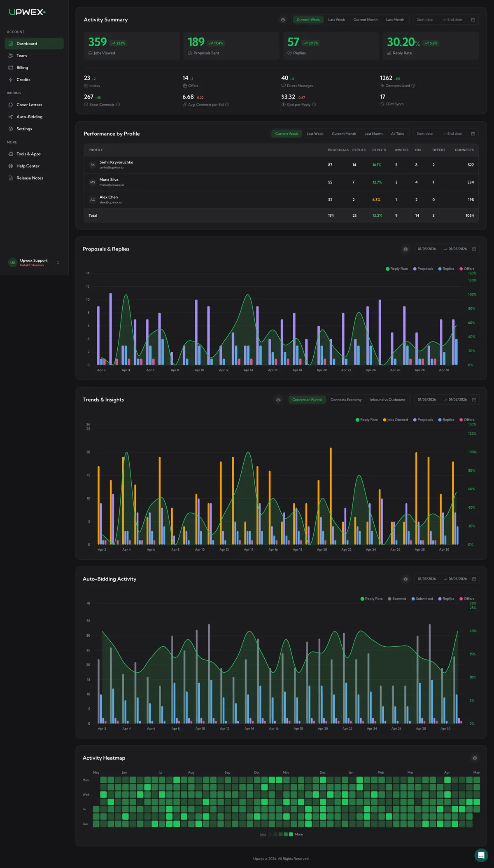Open Proposals & Replies date range picker
Image resolution: width=494 pixels, height=868 pixels.
click(446, 249)
